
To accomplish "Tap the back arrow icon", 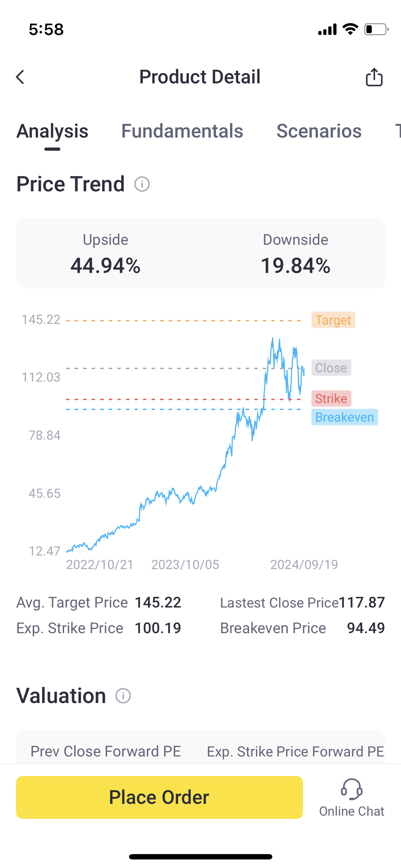I will coord(20,77).
